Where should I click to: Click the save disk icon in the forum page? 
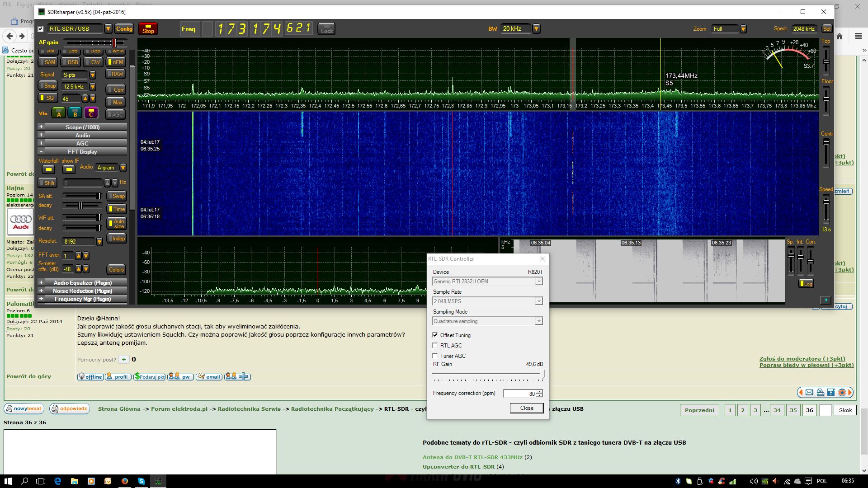click(x=831, y=393)
